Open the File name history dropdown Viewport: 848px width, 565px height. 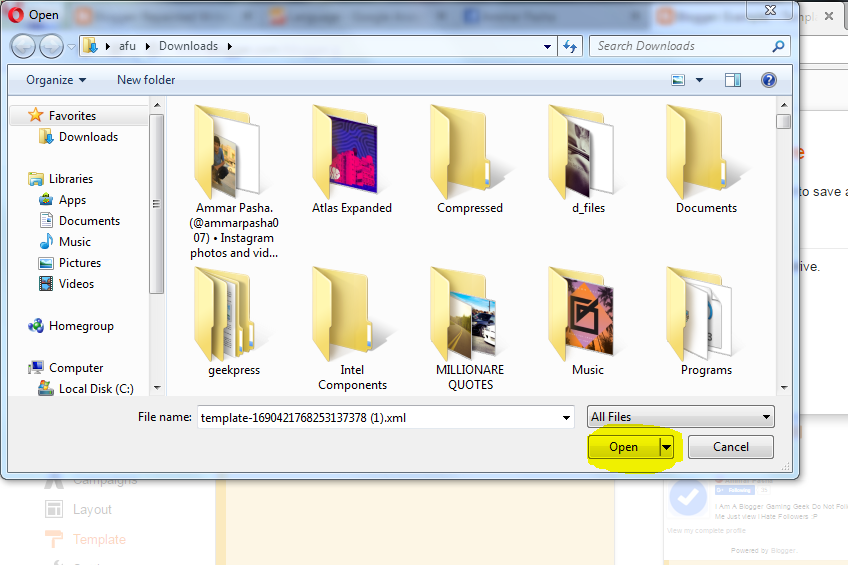pos(566,417)
